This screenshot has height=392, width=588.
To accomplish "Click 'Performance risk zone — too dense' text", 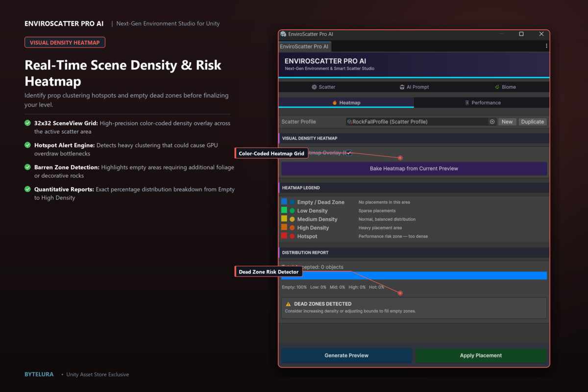I will 393,236.
